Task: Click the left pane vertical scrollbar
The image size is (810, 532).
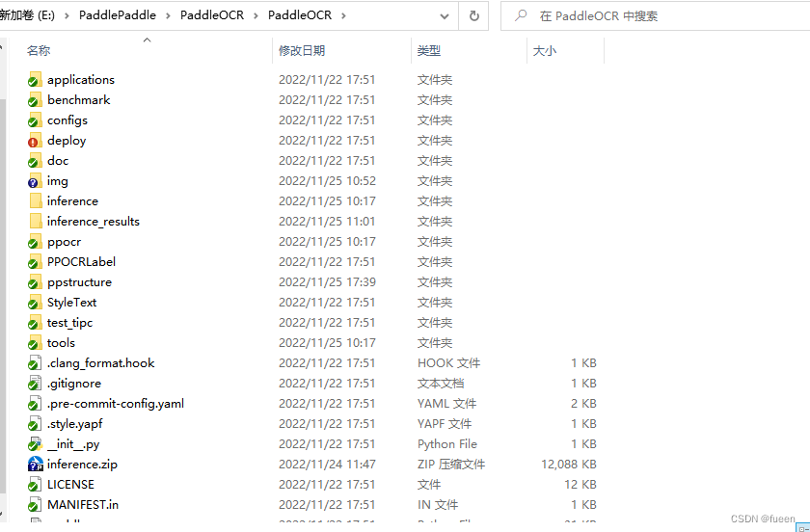Action: pos(3,294)
